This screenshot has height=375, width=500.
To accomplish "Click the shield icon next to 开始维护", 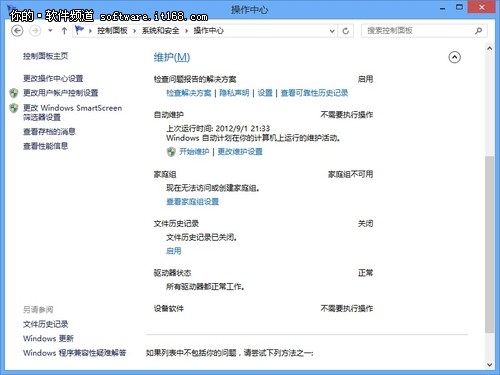I will click(171, 152).
